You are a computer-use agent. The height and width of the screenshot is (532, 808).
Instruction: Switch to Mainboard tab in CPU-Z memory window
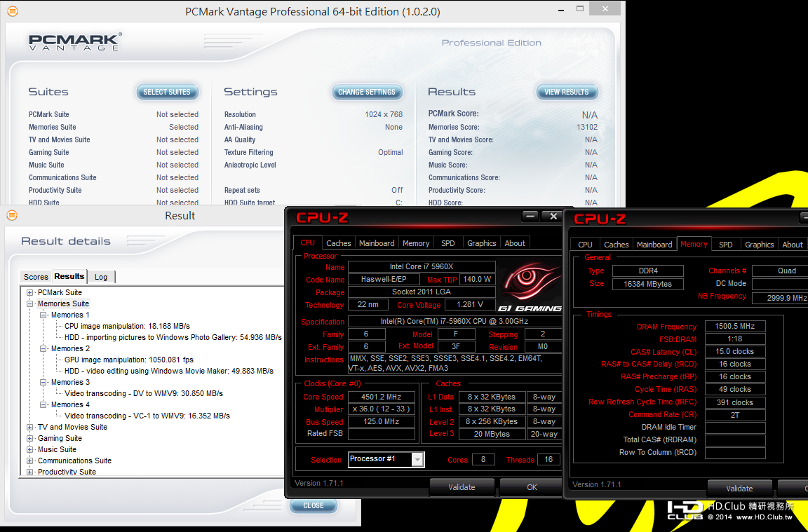click(x=654, y=245)
